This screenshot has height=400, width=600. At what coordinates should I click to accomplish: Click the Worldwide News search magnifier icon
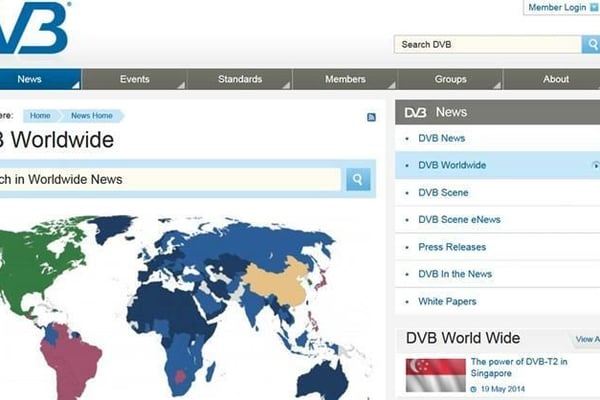point(358,179)
